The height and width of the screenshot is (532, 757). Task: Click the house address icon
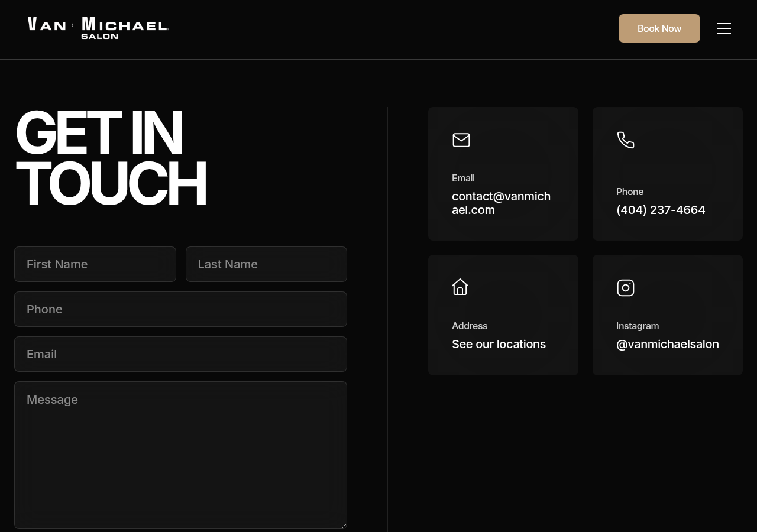460,287
